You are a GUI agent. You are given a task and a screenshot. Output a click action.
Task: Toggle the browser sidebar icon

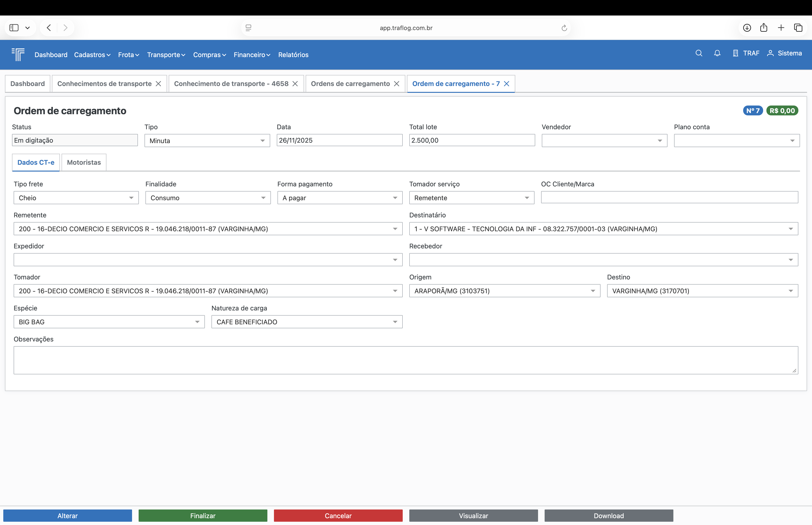[14, 28]
